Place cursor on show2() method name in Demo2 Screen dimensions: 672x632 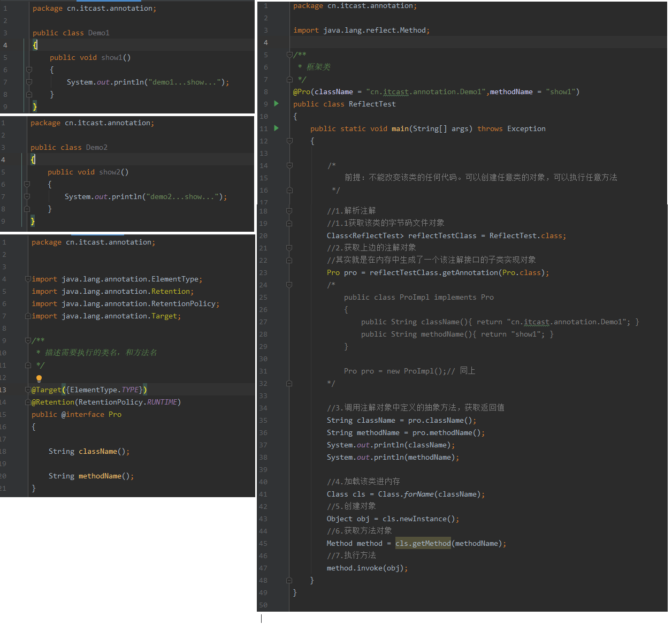(x=110, y=172)
